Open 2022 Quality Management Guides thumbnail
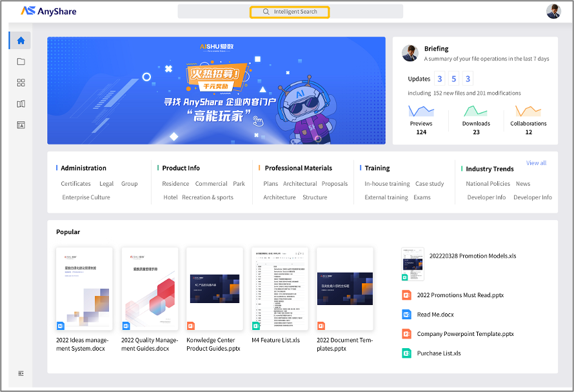Screen dimensions: 574x392 149,289
